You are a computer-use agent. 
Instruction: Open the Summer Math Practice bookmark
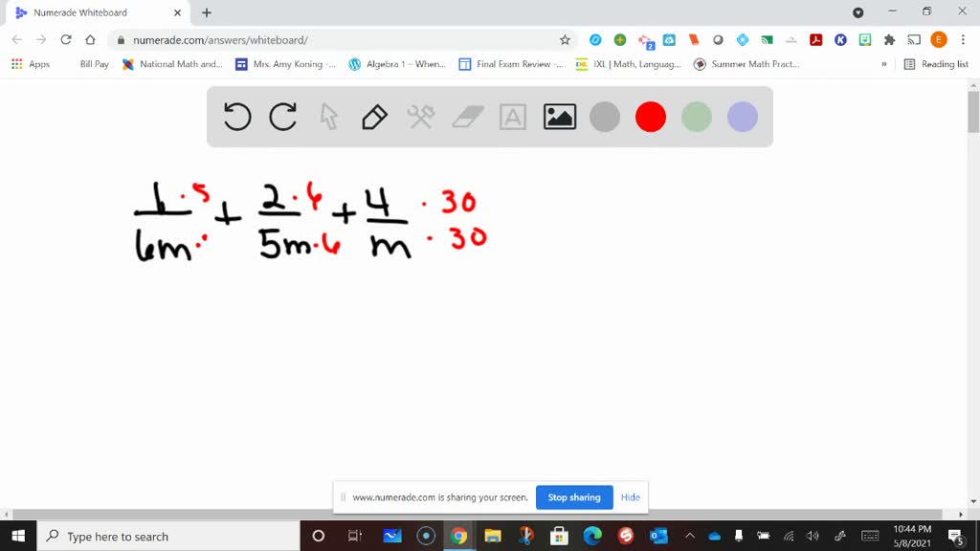746,64
